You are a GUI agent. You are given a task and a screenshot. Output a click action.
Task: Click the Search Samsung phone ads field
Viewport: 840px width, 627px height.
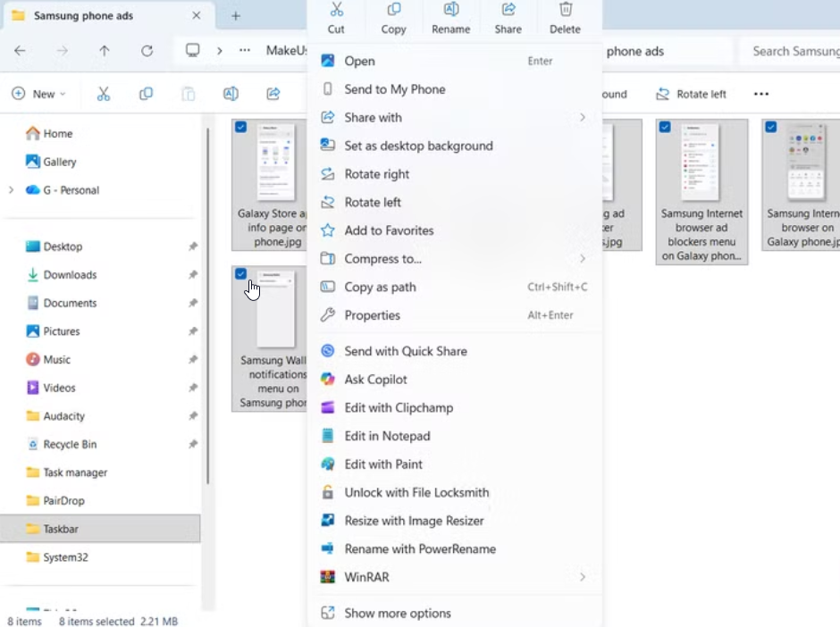(794, 51)
